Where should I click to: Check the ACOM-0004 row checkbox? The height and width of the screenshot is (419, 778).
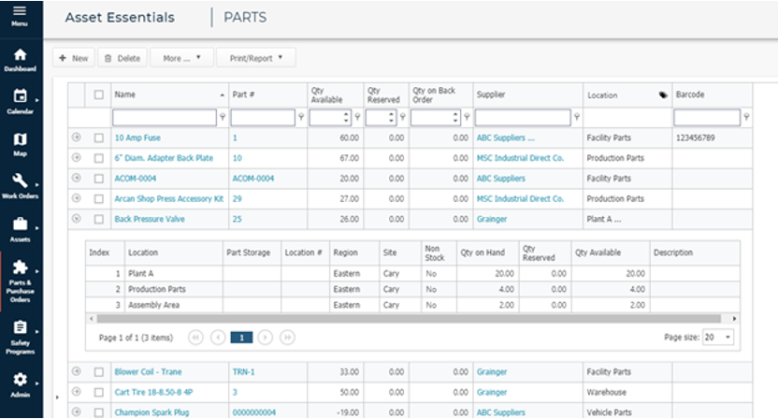tap(99, 179)
